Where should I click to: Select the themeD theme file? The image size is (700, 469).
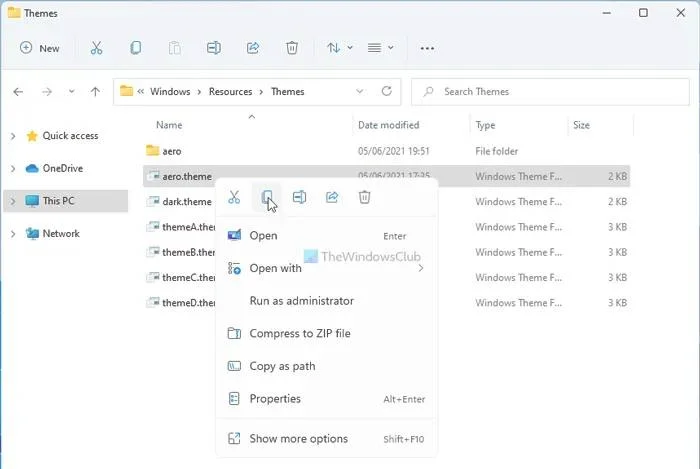click(x=188, y=303)
